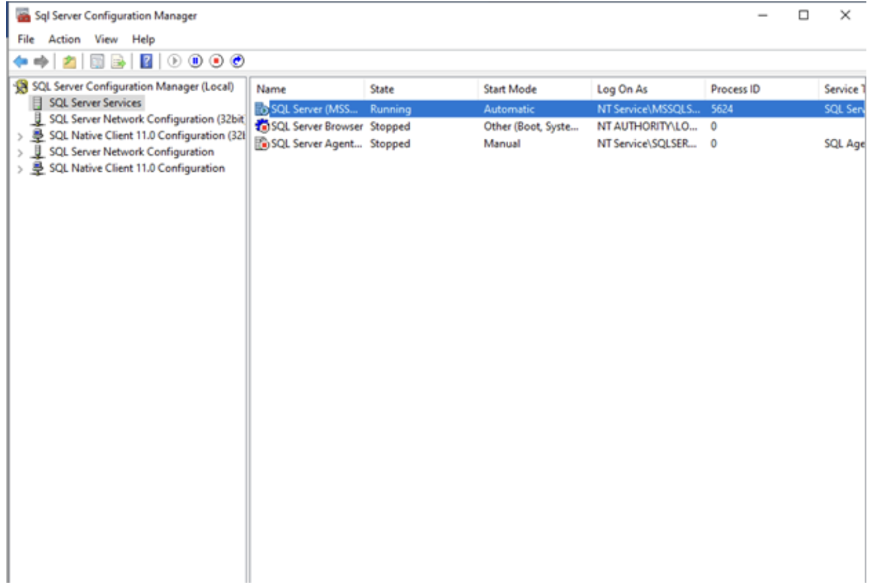
Task: Click the SQL Server Agent service icon
Action: point(262,143)
